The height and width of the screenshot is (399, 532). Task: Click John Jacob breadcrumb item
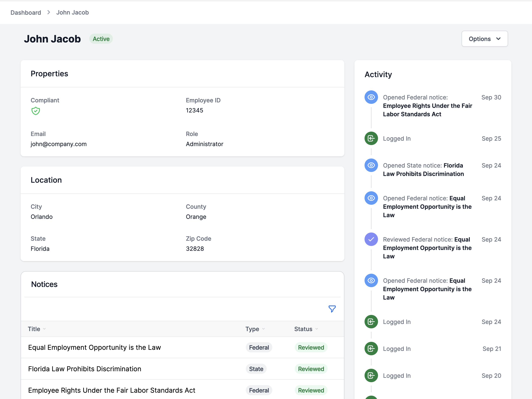tap(72, 13)
